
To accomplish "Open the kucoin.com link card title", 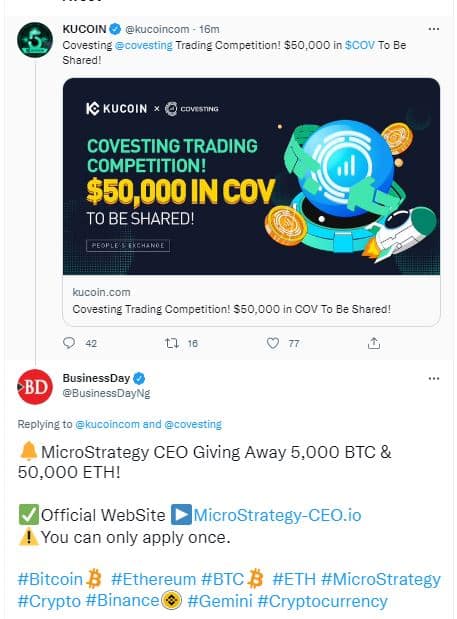I will pos(232,309).
